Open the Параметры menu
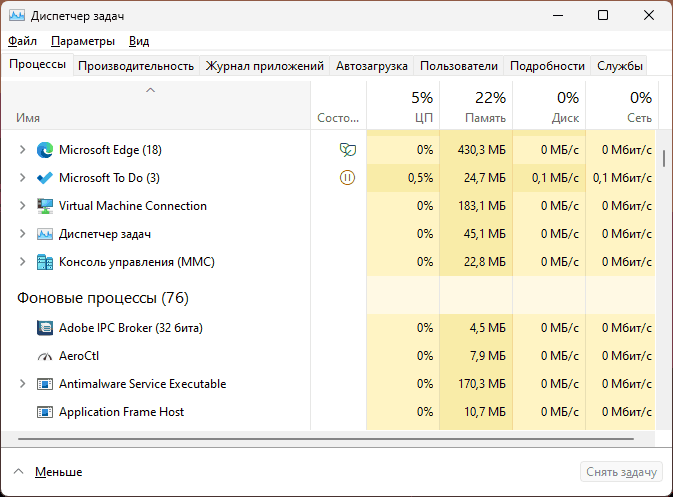Image resolution: width=673 pixels, height=497 pixels. tap(83, 41)
